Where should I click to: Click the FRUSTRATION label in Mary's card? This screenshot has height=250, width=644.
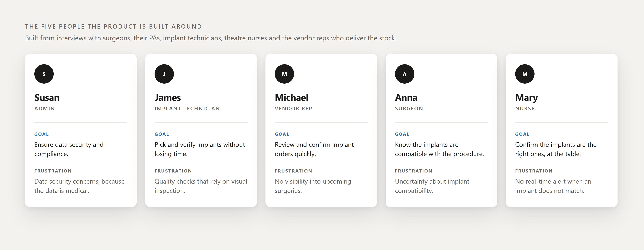pyautogui.click(x=534, y=171)
